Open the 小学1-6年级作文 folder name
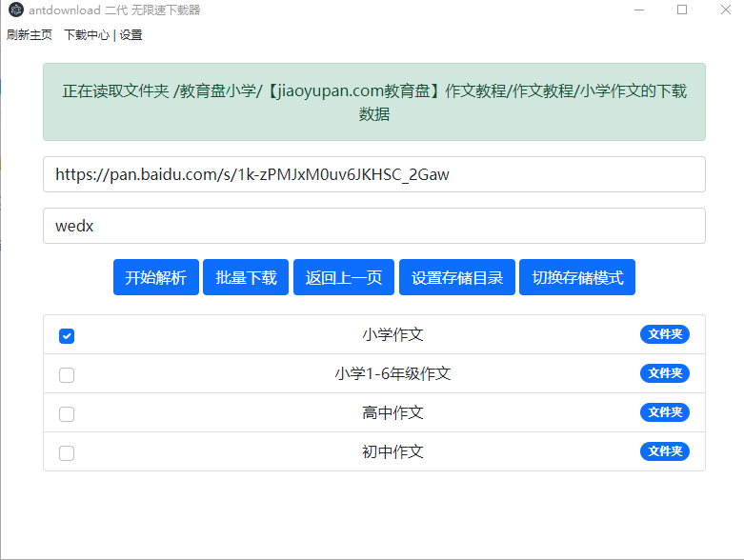 click(x=392, y=373)
